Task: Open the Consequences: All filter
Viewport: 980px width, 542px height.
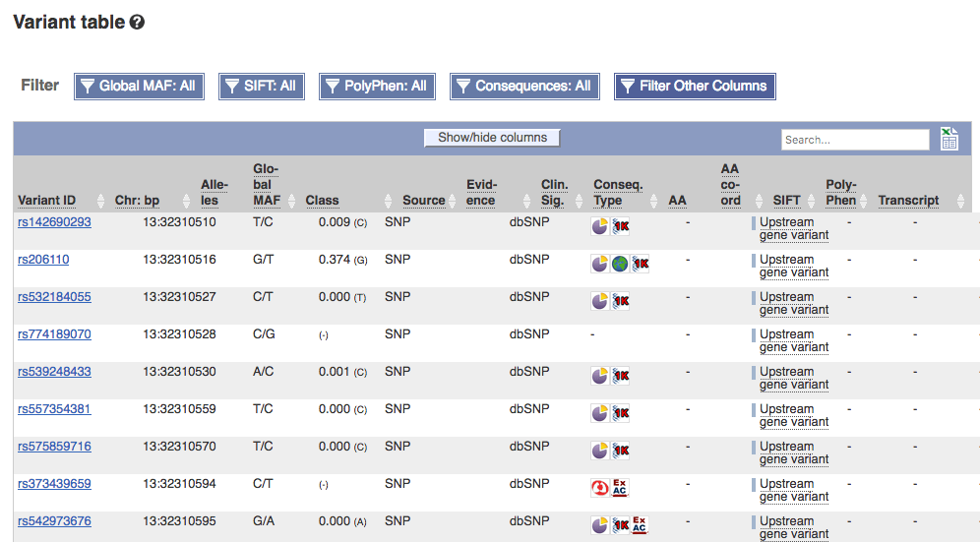Action: pos(524,87)
